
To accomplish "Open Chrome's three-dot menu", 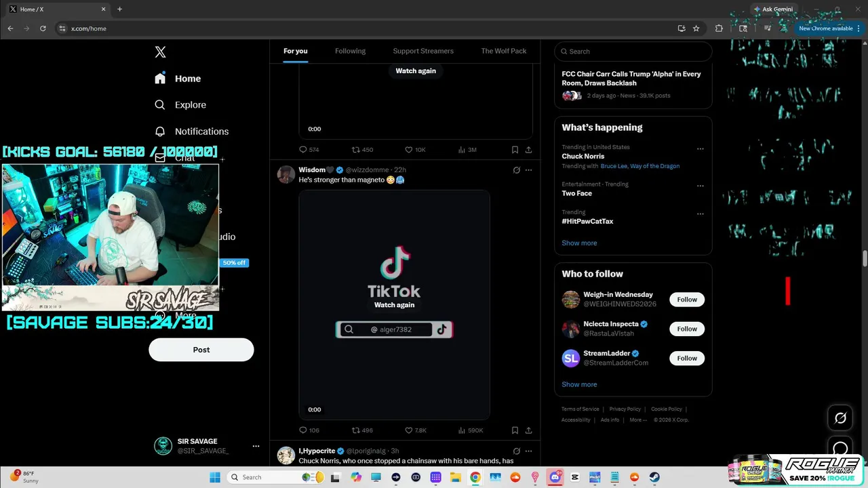I will click(x=859, y=28).
